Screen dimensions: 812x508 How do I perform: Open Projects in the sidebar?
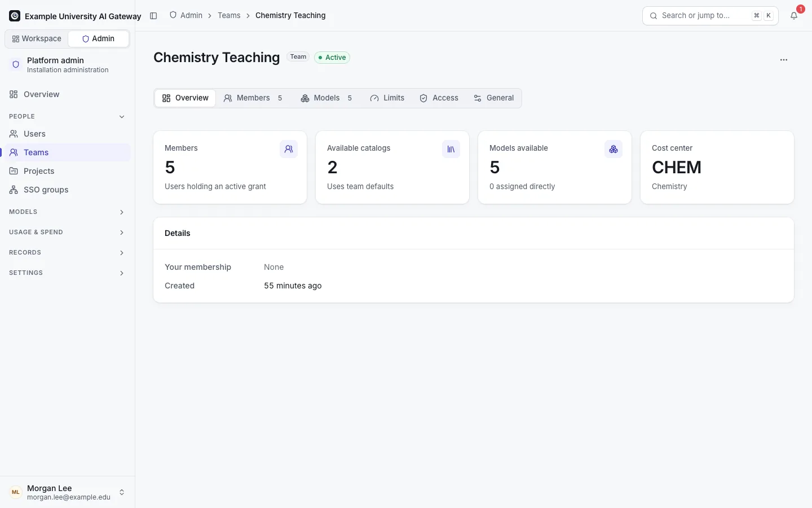[x=67, y=171]
